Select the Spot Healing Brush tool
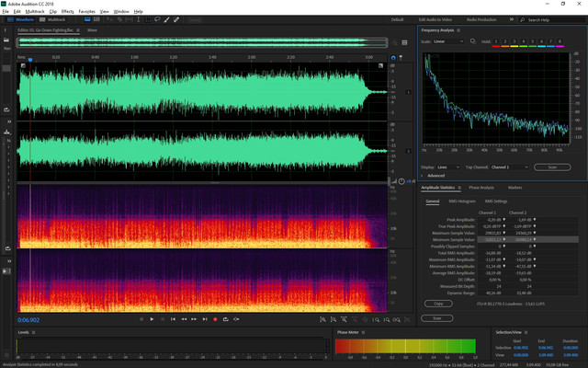This screenshot has width=588, height=368. tap(176, 19)
